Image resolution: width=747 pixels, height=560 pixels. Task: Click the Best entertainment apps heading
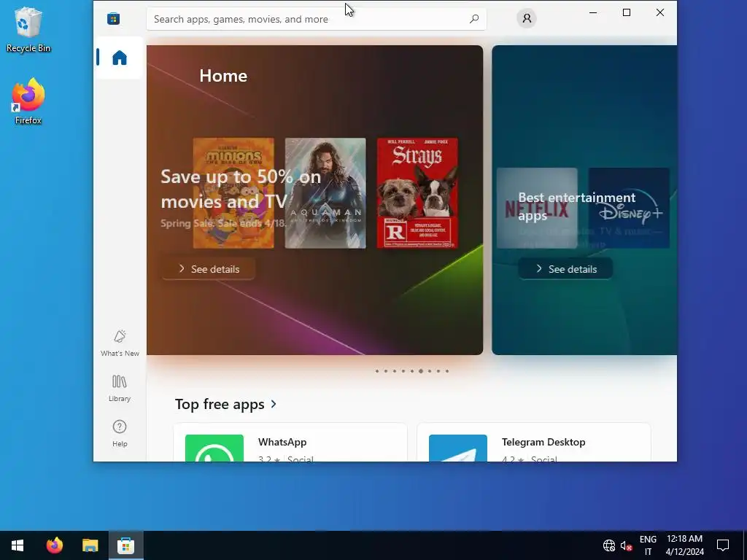click(576, 206)
